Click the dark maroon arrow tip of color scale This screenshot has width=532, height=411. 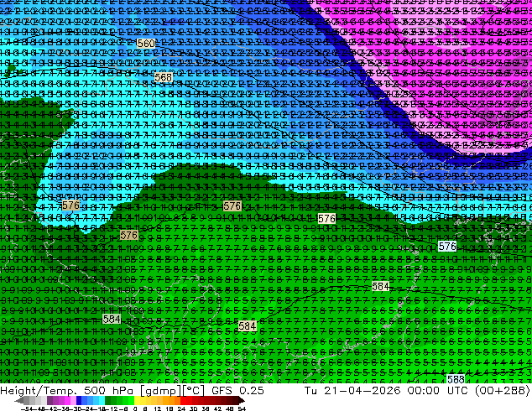click(x=241, y=401)
